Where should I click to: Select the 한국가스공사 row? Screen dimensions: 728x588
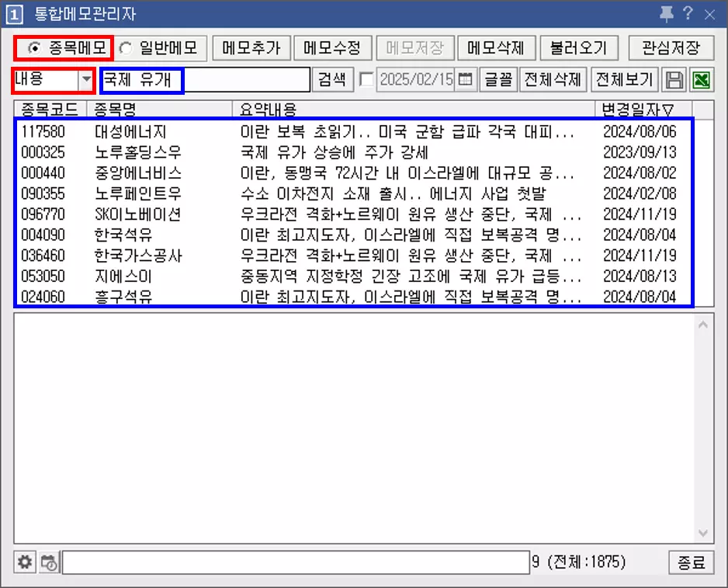point(354,256)
